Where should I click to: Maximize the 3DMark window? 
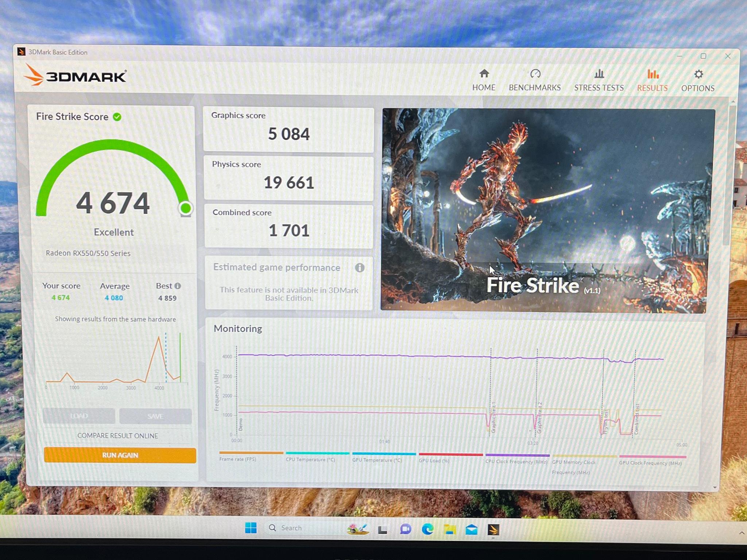tap(703, 56)
